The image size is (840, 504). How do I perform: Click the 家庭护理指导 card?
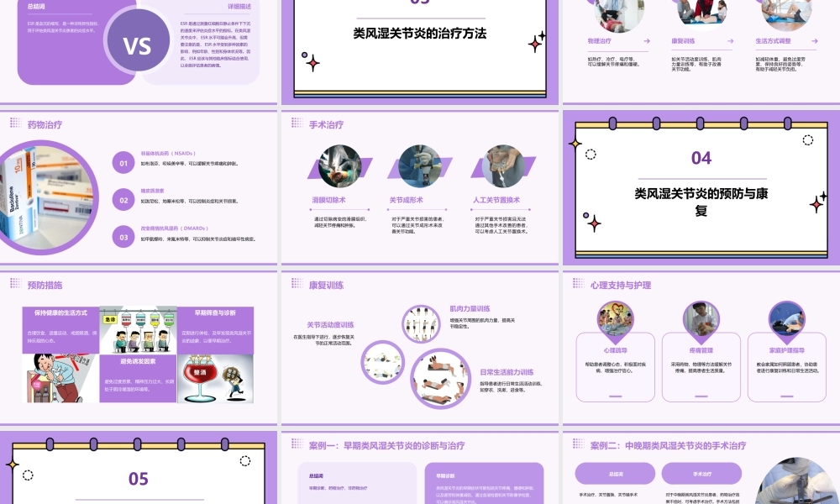[x=787, y=367]
